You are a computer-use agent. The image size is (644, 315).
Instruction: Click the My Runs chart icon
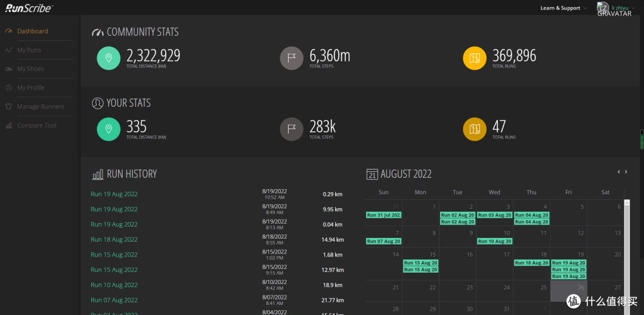pos(8,50)
